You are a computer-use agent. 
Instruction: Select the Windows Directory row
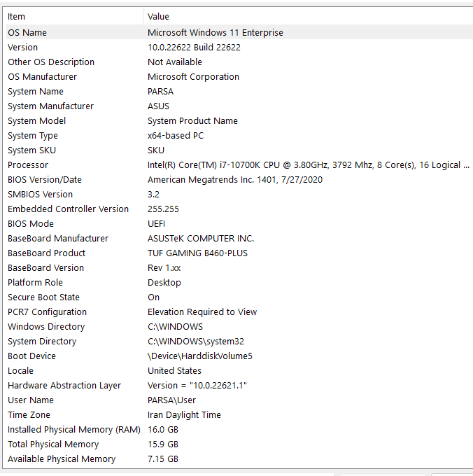239,327
